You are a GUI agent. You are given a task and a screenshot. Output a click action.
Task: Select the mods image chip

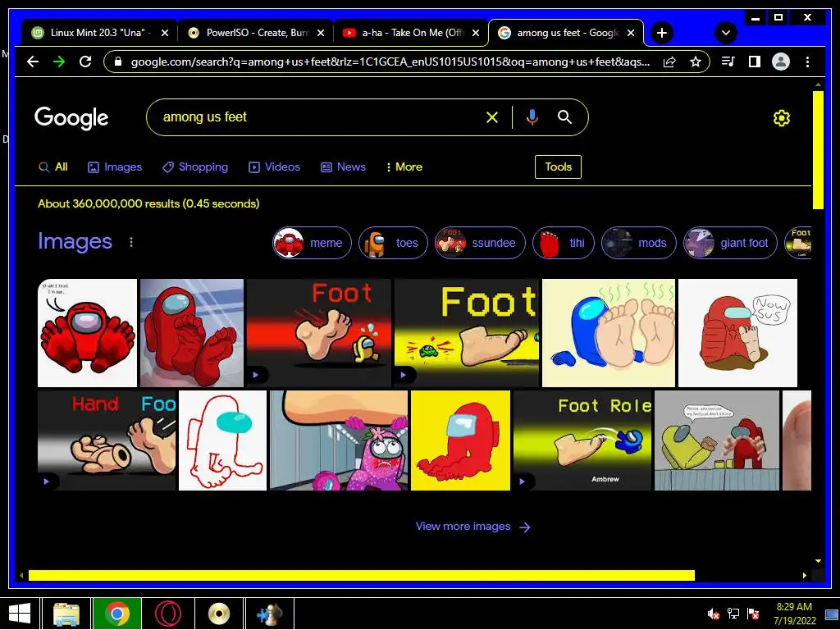[639, 243]
